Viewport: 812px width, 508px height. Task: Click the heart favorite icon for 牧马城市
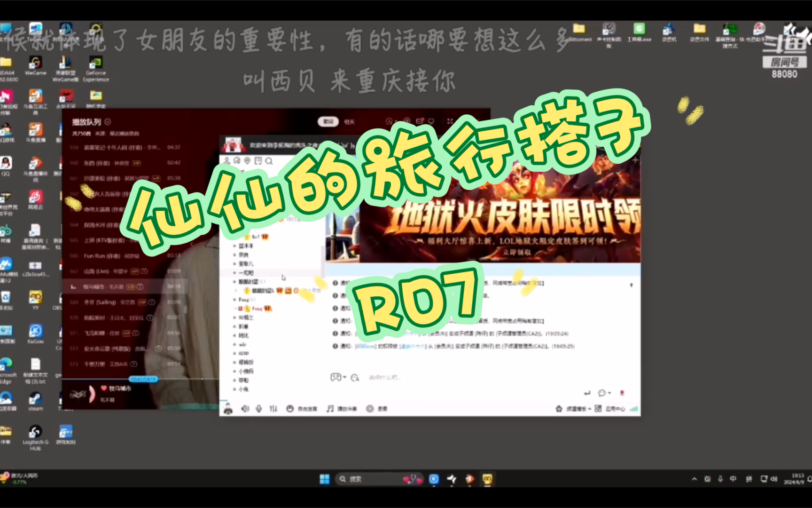pyautogui.click(x=104, y=389)
